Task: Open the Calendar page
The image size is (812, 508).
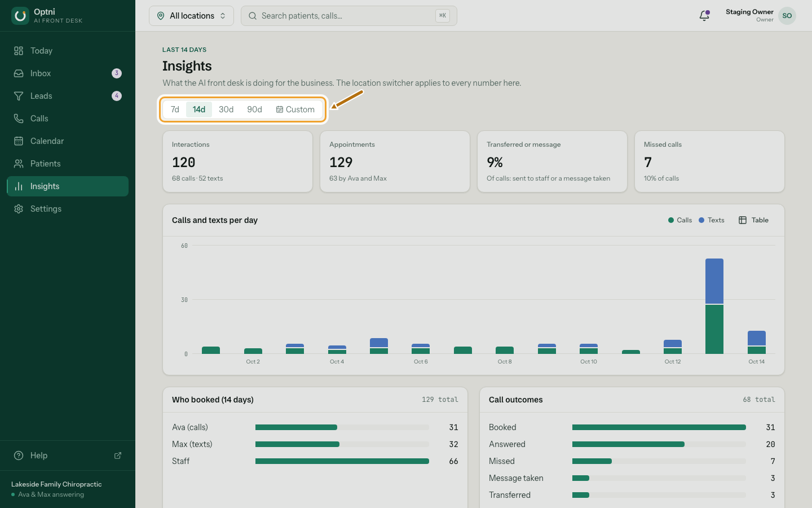Action: click(68, 141)
